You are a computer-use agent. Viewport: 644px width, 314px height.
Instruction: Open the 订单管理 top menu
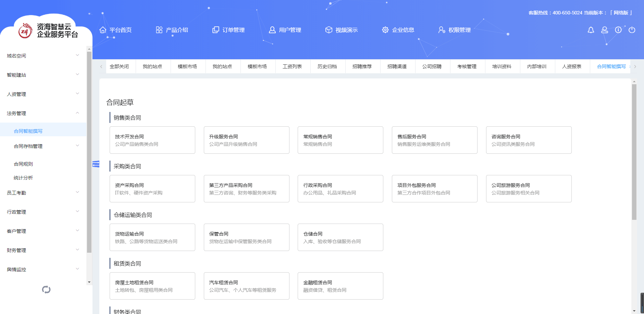228,30
